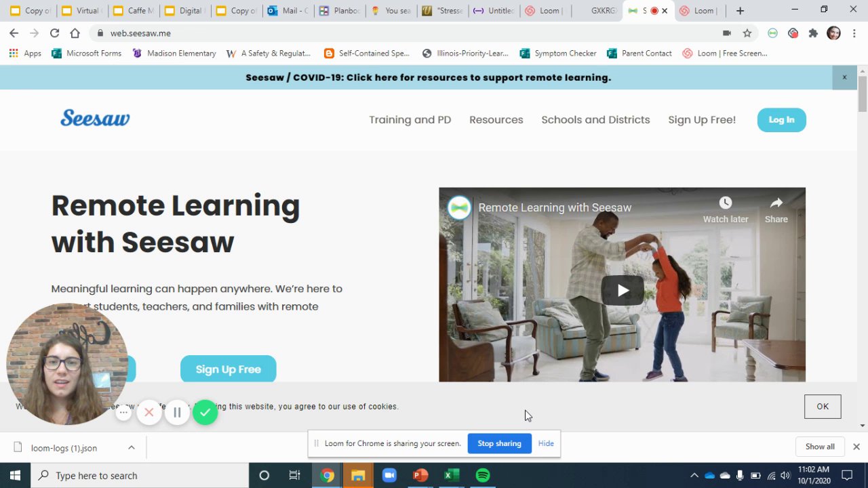Open the Windows Start menu

[x=15, y=475]
